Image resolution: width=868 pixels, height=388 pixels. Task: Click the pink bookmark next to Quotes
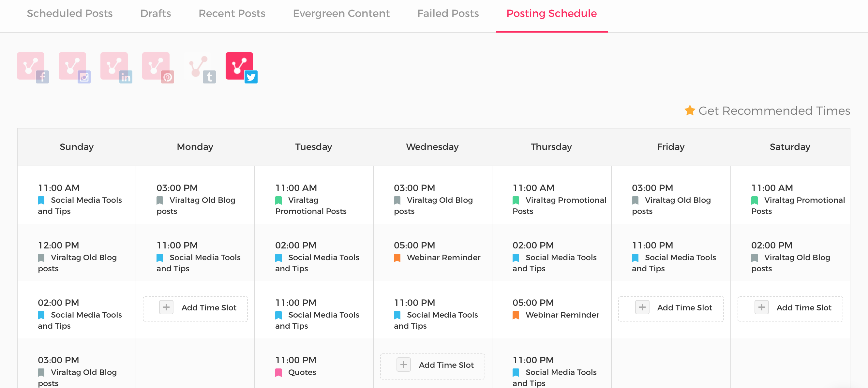278,372
